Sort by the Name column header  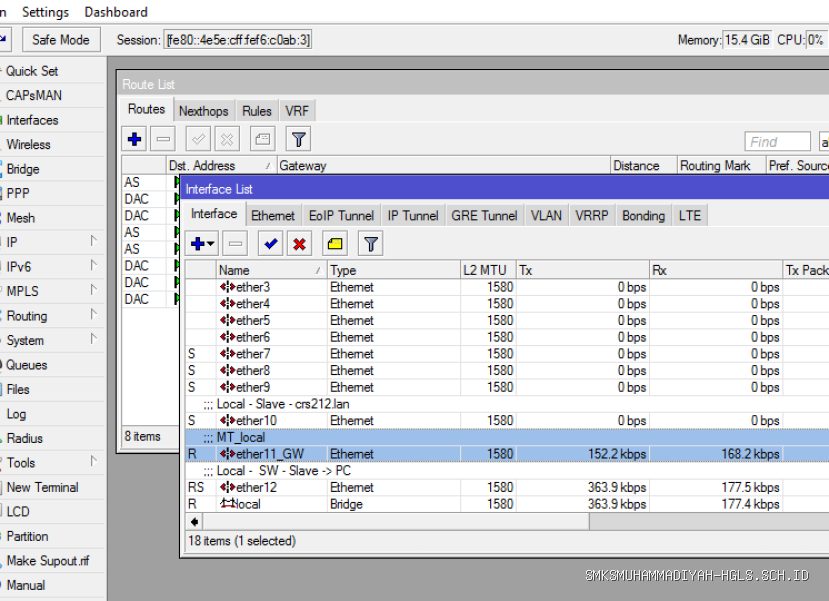tap(271, 270)
